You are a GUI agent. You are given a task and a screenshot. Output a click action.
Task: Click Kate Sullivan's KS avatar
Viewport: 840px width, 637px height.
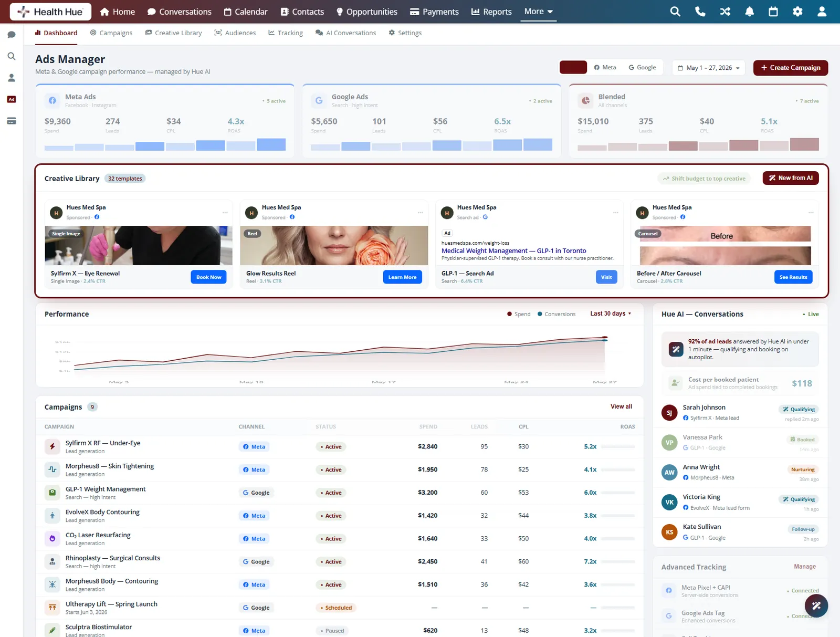(x=669, y=532)
